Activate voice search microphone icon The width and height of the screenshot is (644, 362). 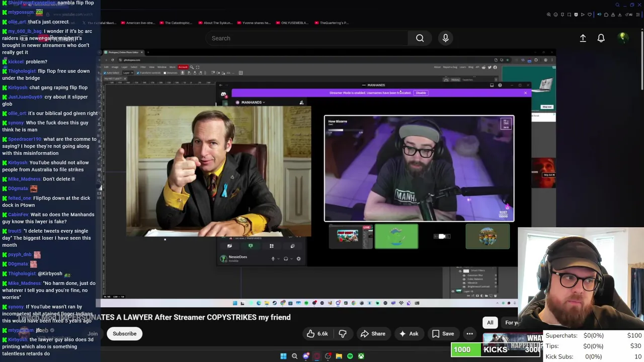[x=445, y=38]
